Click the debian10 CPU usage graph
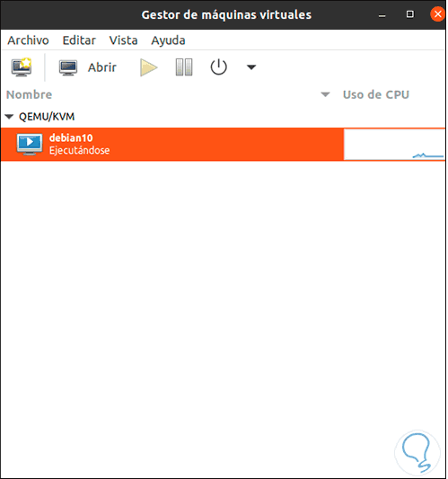This screenshot has width=448, height=479. click(394, 144)
